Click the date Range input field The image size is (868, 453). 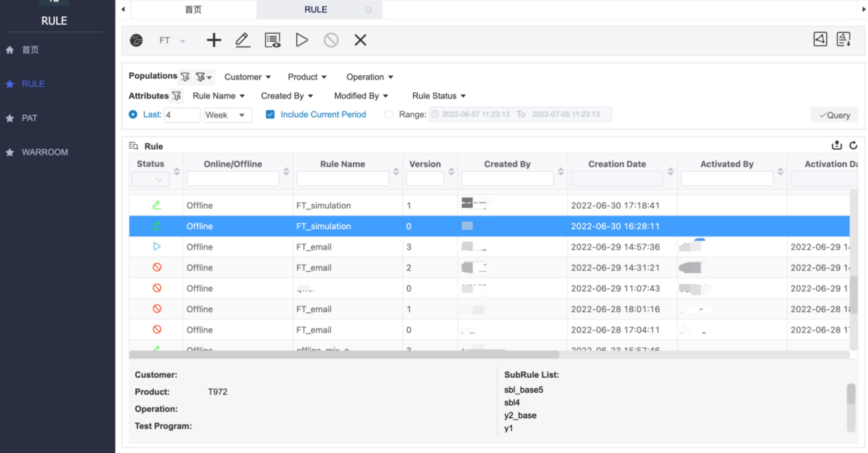520,114
